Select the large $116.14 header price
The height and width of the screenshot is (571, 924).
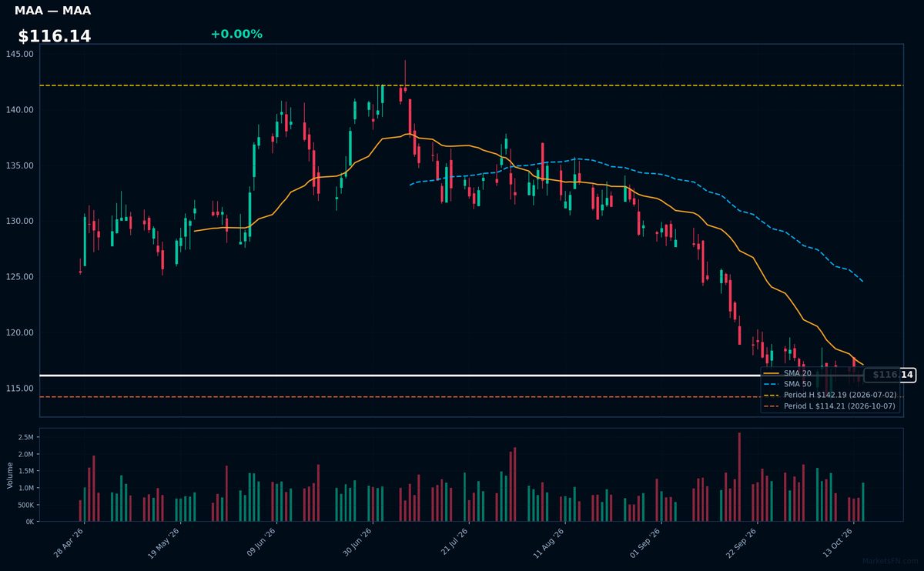55,36
